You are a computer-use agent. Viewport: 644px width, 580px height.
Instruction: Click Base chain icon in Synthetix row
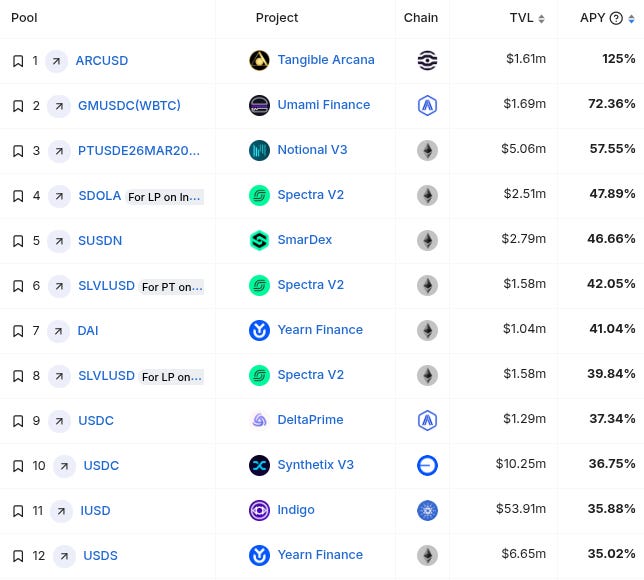pyautogui.click(x=427, y=465)
